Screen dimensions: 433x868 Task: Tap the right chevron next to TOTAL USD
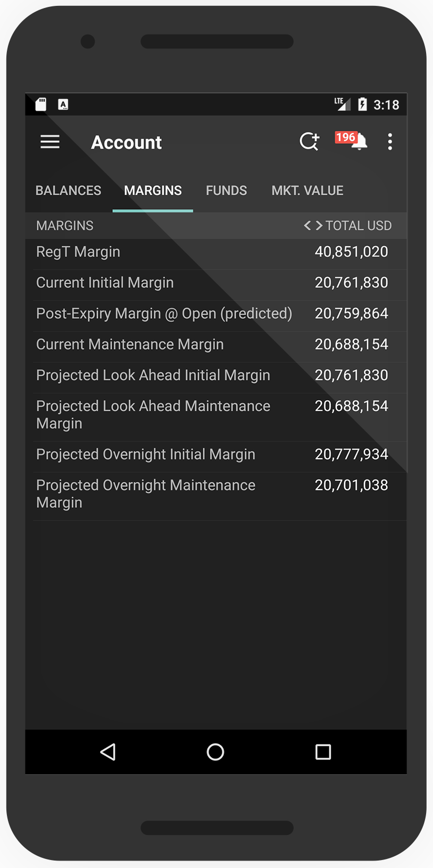[x=319, y=225]
